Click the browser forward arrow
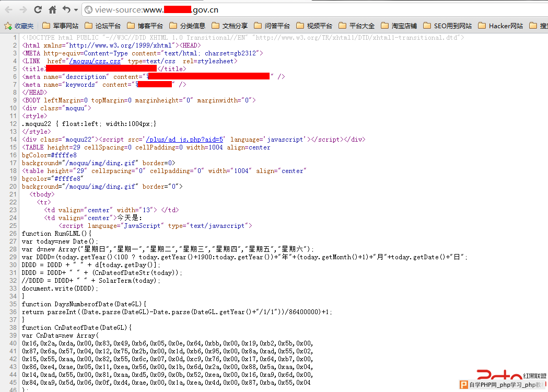This screenshot has width=548, height=392. pyautogui.click(x=23, y=10)
